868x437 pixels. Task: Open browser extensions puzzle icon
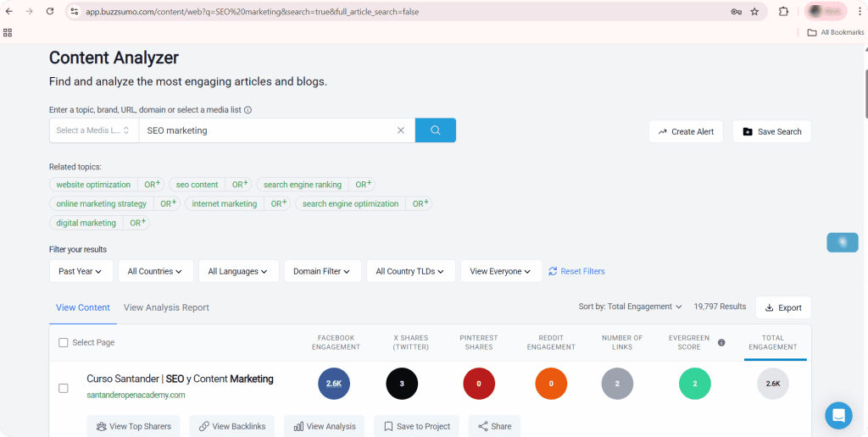tap(783, 11)
